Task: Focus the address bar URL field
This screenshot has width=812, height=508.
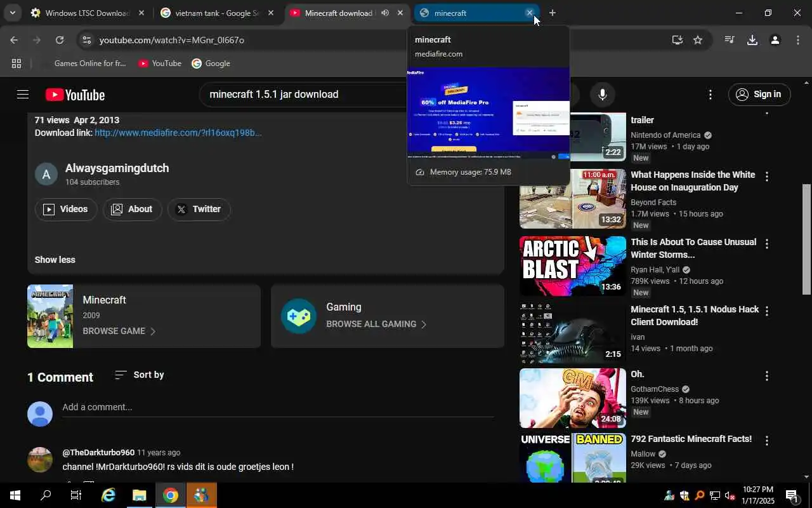Action: tap(381, 40)
